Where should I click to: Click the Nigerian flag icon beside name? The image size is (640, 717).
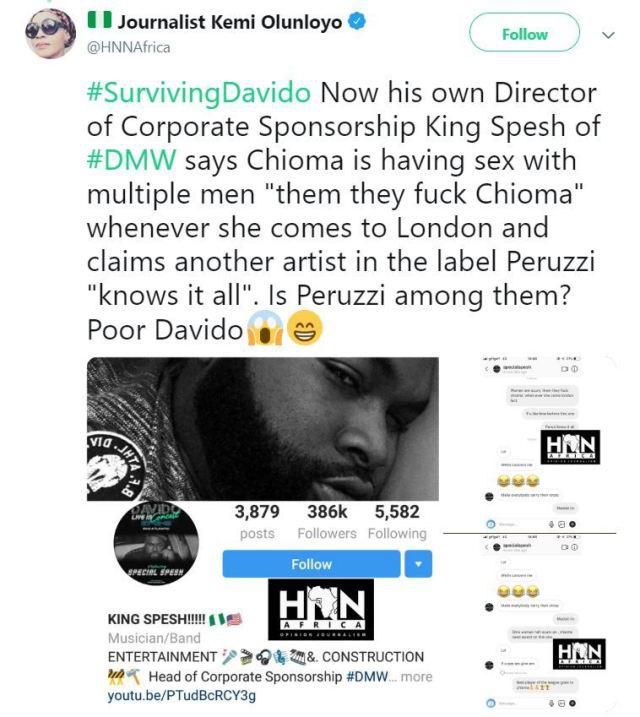(99, 20)
